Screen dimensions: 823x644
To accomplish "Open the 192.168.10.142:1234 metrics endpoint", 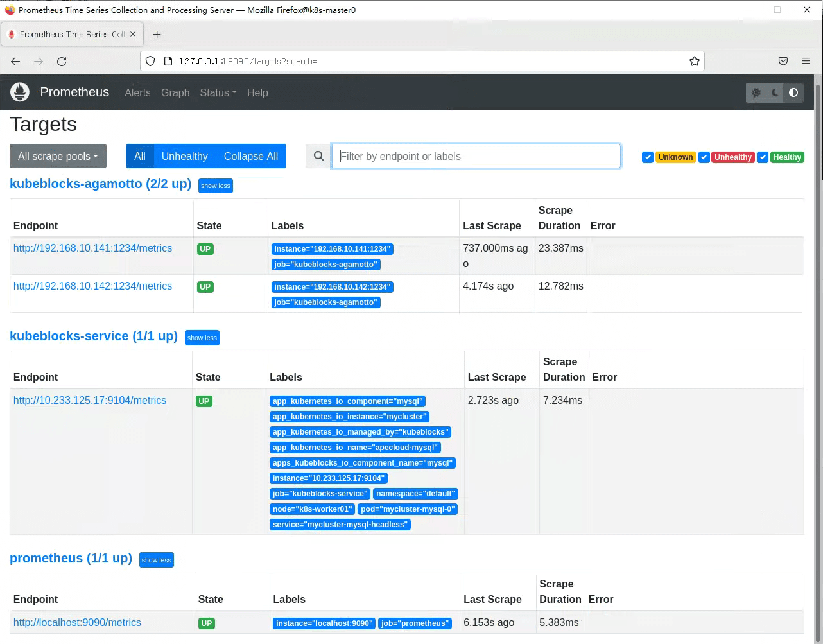I will 92,286.
